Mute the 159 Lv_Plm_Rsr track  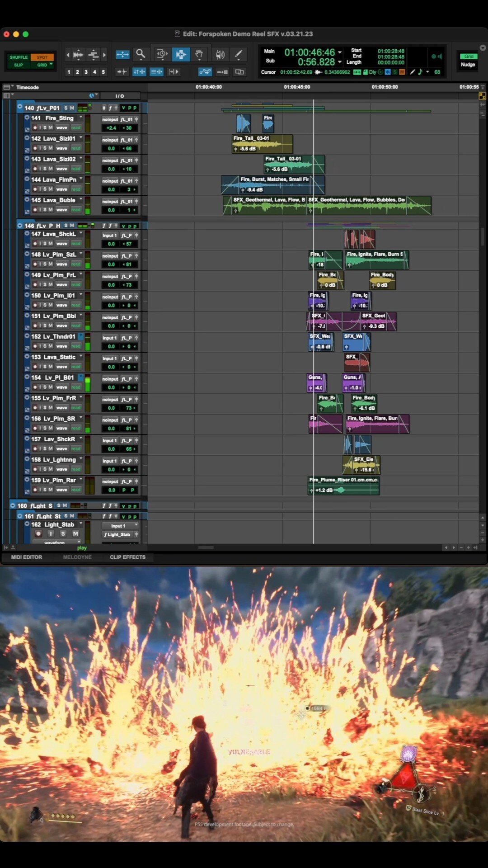click(51, 490)
